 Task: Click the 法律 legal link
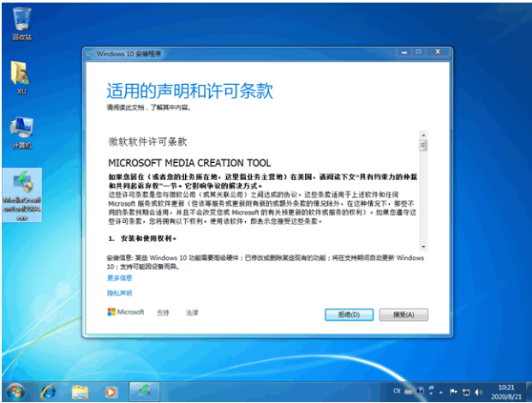coord(192,312)
